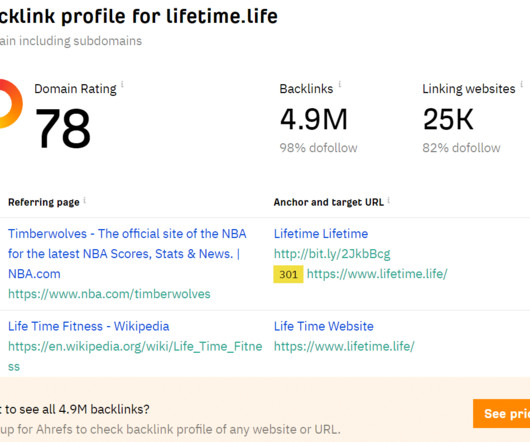Click the info icon by Referring page

tap(85, 200)
